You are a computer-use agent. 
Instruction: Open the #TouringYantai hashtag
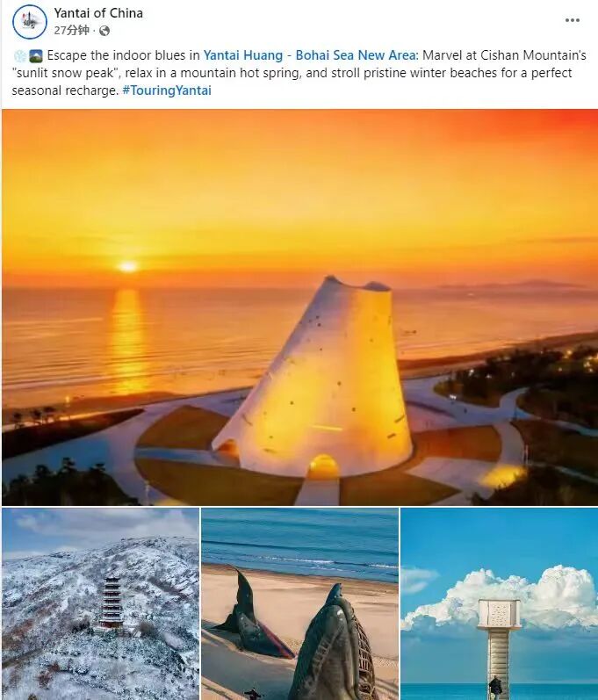tap(167, 90)
